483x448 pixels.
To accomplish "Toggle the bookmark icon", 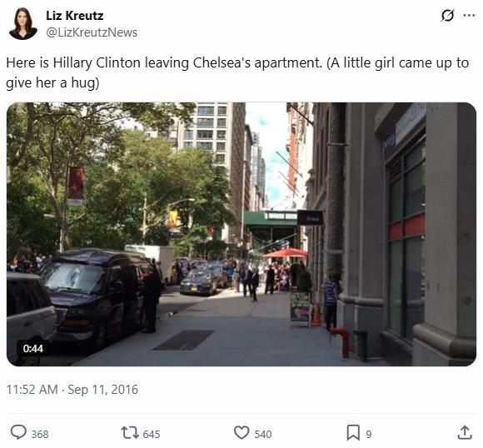I will pos(353,432).
